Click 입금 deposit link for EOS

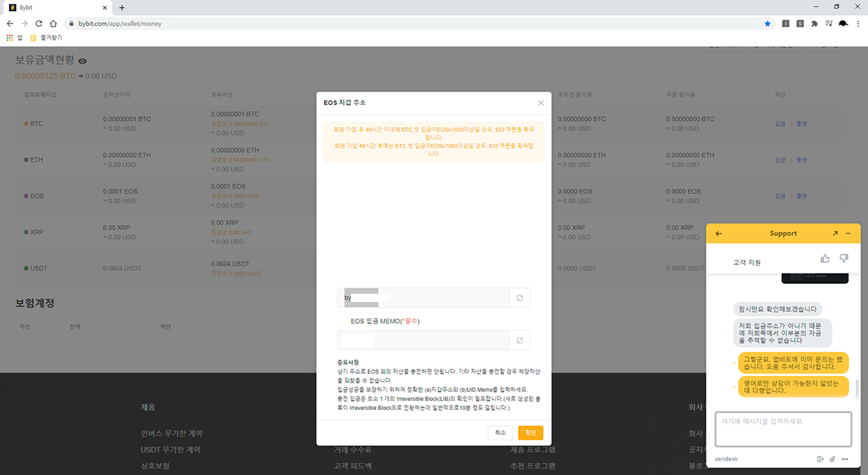[x=780, y=196]
